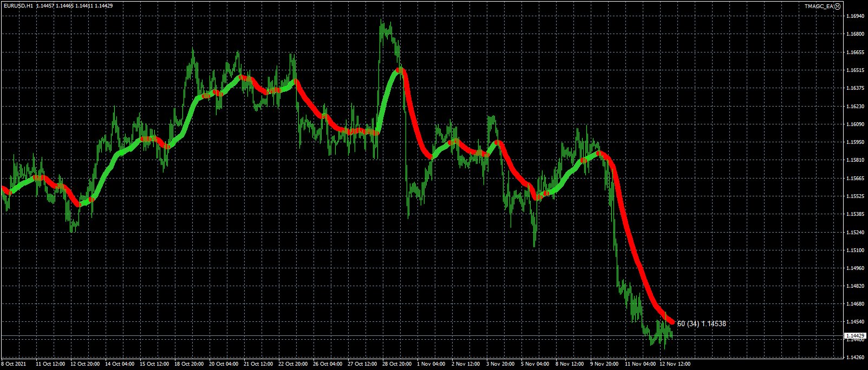Click the 20 Oct 04:00 time label
This screenshot has height=370, width=868.
point(224,364)
